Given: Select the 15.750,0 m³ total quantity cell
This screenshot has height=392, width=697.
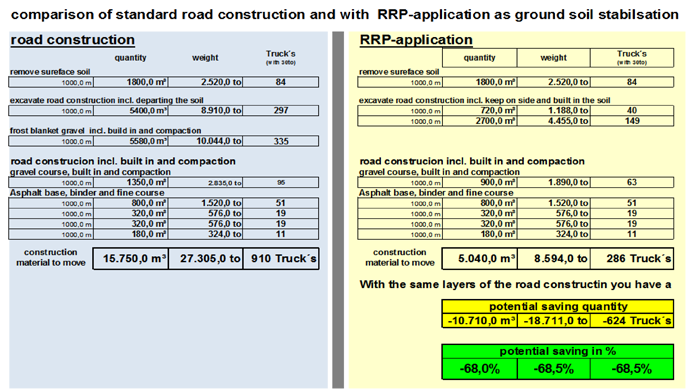Looking at the screenshot, I should coord(131,259).
